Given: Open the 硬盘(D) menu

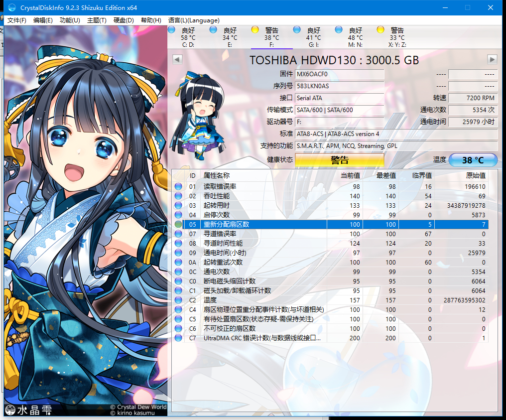Looking at the screenshot, I should click(124, 20).
